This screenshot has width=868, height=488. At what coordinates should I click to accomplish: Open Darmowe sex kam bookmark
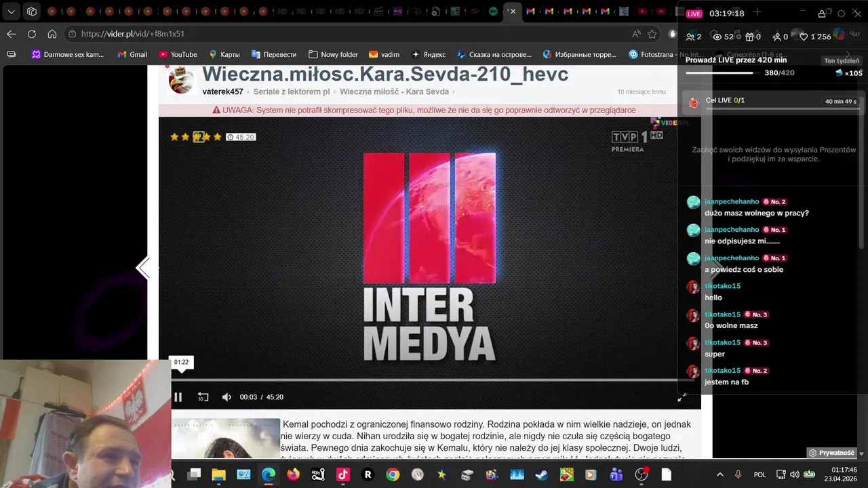68,54
